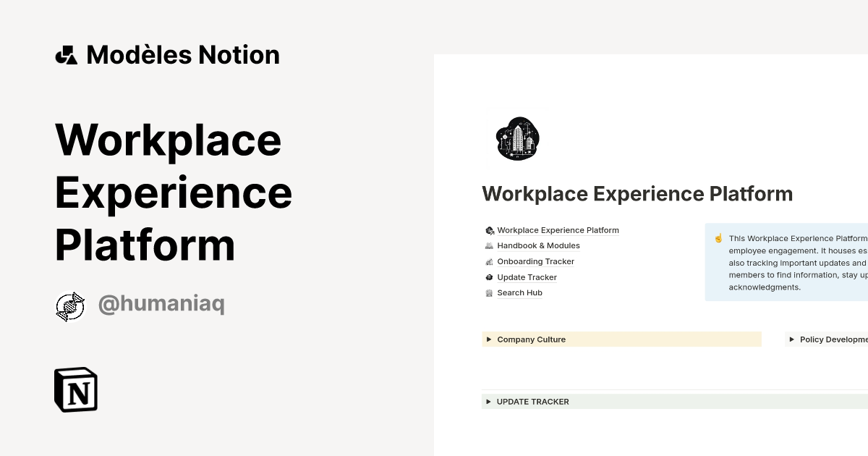
Task: Click the icon next to Onboarding Tracker
Action: (x=488, y=261)
